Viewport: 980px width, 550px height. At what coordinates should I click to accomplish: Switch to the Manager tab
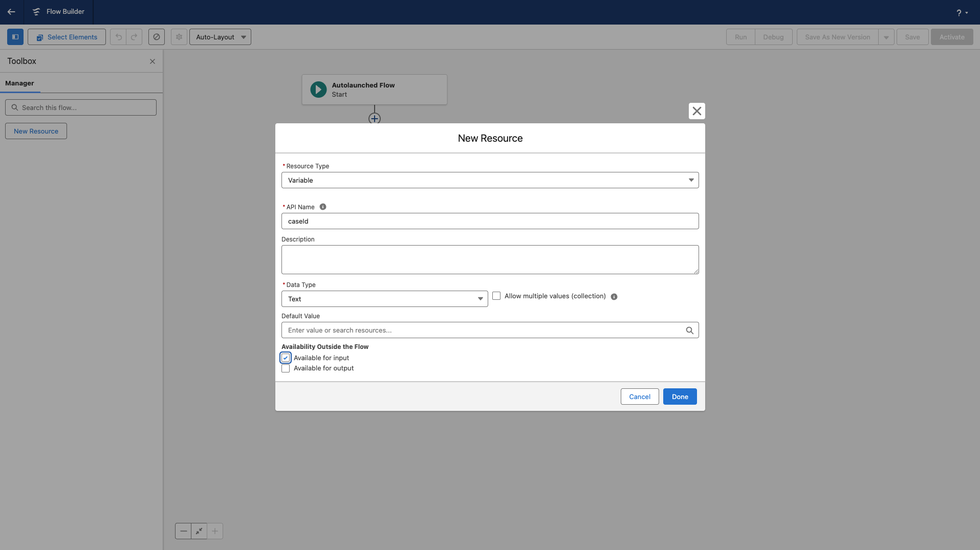click(x=19, y=83)
